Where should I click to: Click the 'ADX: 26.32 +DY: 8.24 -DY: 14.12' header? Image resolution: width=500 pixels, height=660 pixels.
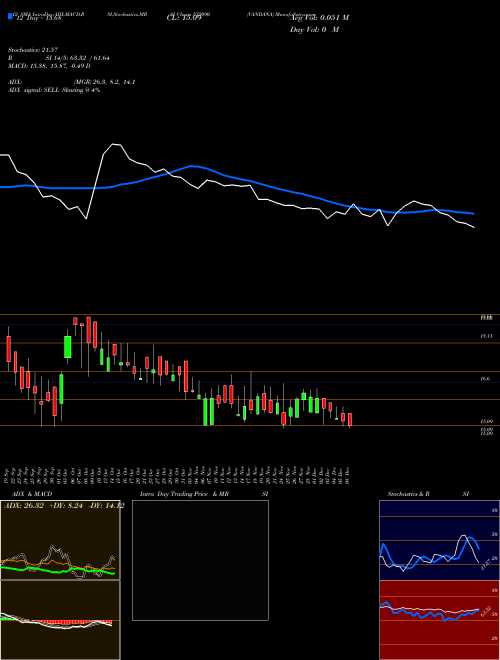pyautogui.click(x=64, y=506)
